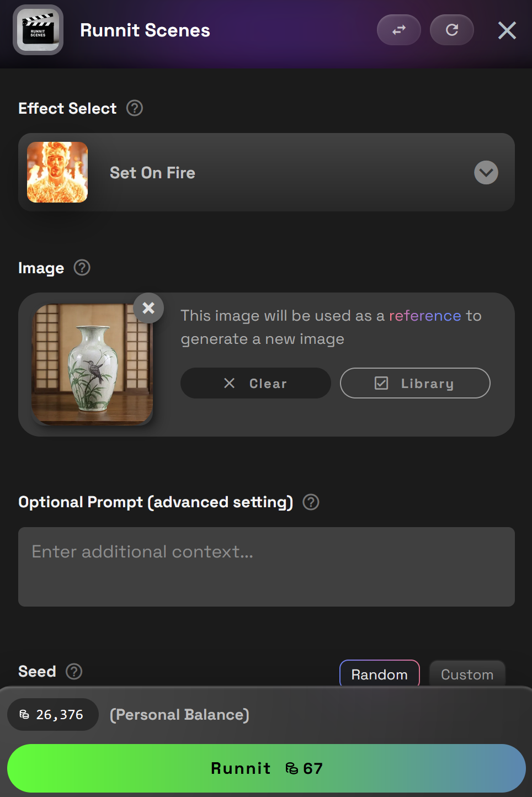Viewport: 532px width, 797px height.
Task: Open Optional Prompt help question icon
Action: tap(311, 502)
